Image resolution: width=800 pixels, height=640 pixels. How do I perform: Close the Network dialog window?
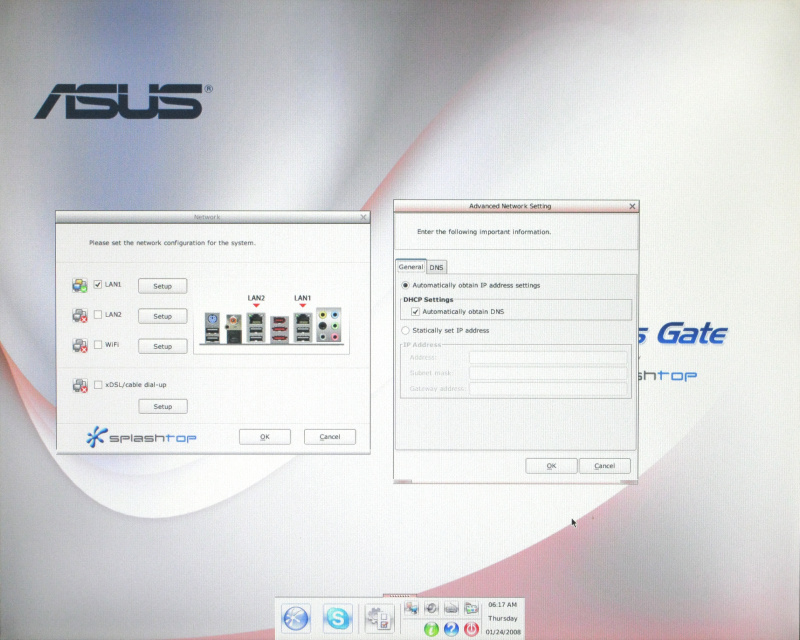point(363,217)
